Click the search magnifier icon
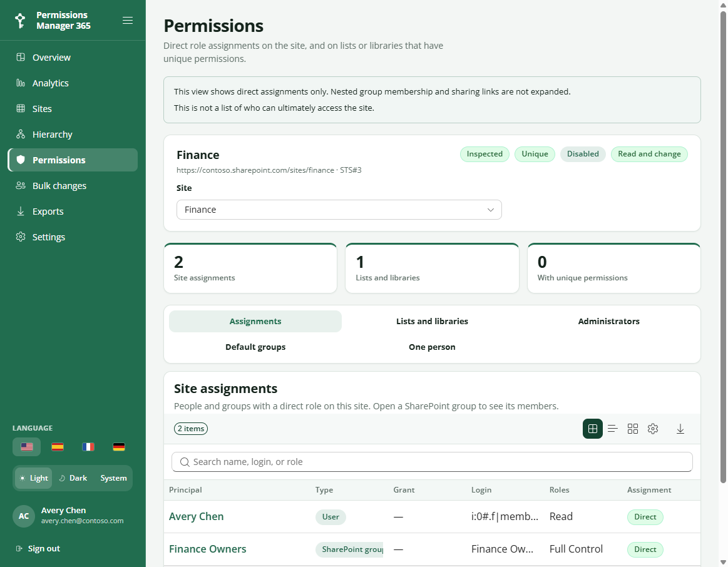The width and height of the screenshot is (728, 567). (185, 462)
